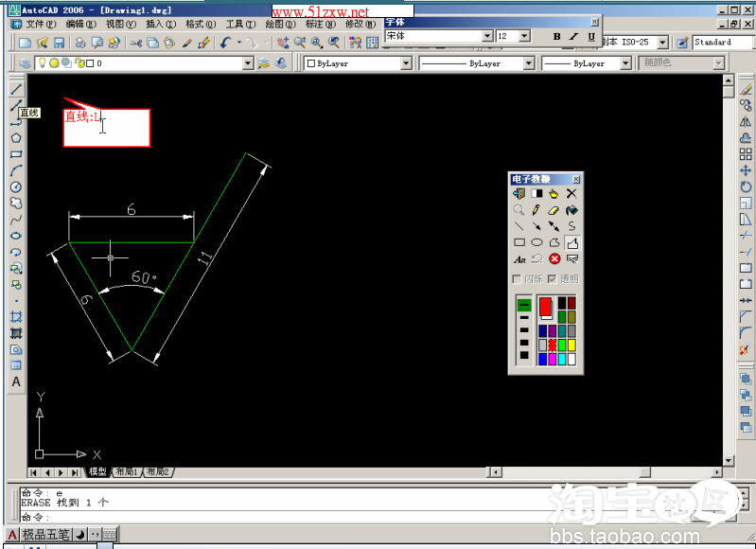This screenshot has width=756, height=549.
Task: Expand the ByLayer color dropdown
Action: pos(406,63)
